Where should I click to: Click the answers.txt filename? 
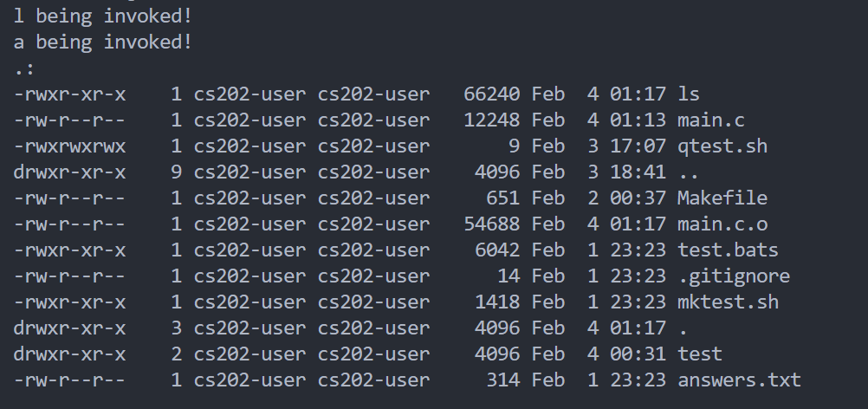[x=740, y=380]
